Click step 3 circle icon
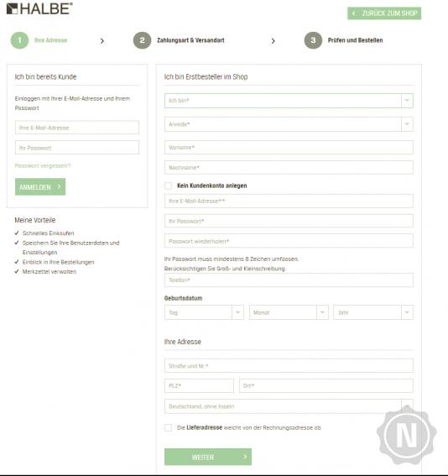Screen dimensions: 448x476 pos(313,40)
